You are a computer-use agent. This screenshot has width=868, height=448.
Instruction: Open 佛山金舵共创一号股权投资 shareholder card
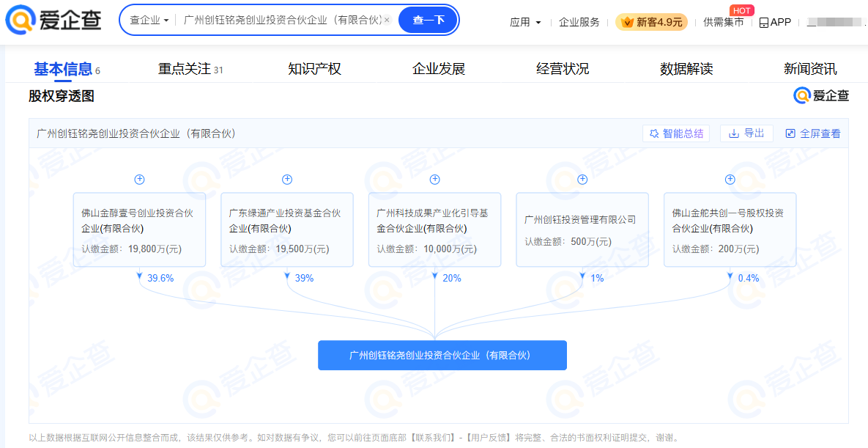coord(730,229)
